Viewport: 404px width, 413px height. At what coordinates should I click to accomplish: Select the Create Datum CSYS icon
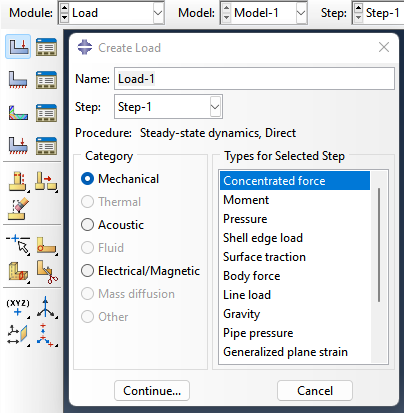coord(46,307)
